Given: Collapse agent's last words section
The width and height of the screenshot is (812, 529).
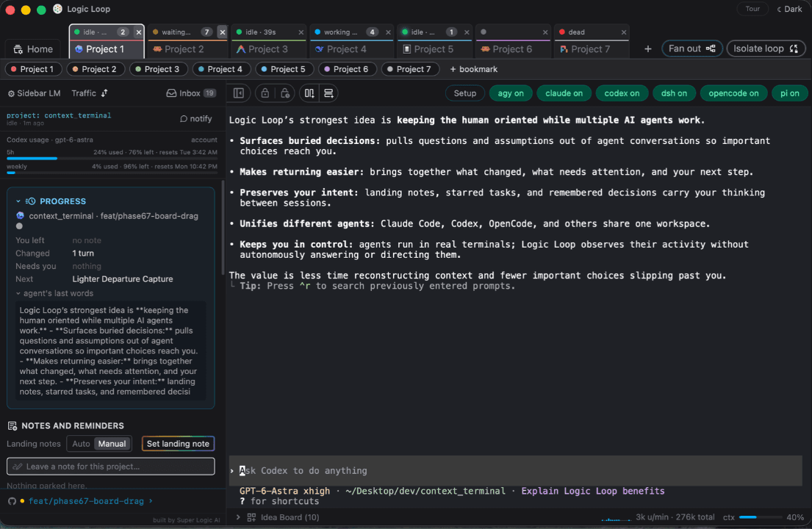Looking at the screenshot, I should tap(54, 293).
